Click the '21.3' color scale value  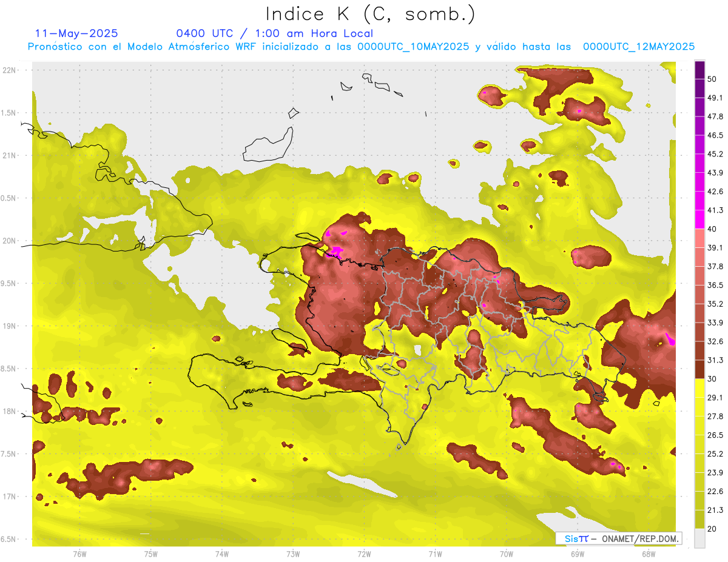point(715,510)
